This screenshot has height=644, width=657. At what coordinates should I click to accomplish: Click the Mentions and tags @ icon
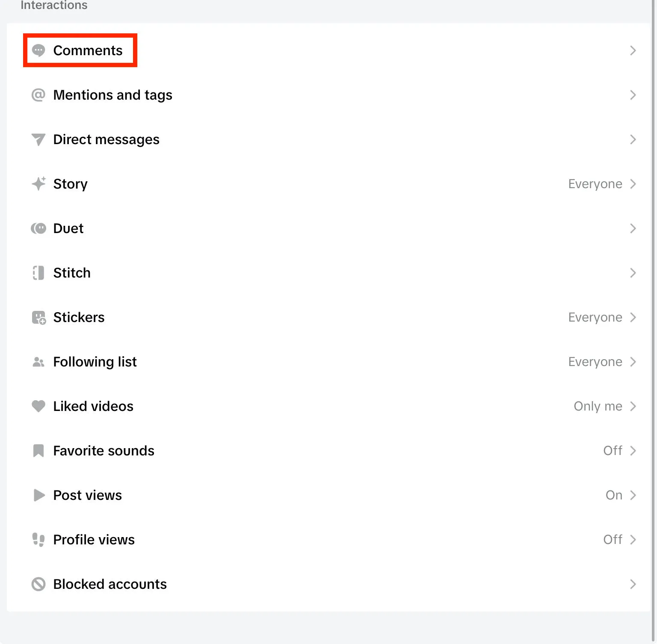click(38, 95)
